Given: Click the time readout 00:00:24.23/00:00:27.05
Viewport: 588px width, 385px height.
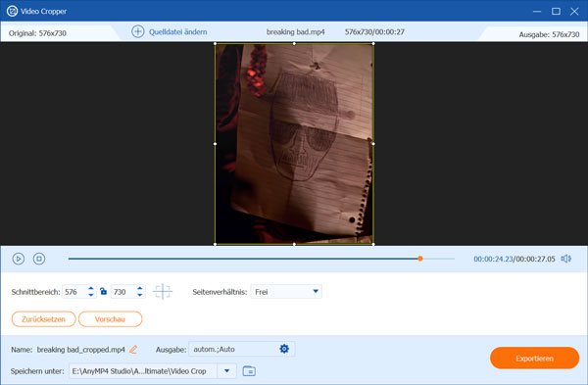Looking at the screenshot, I should click(x=514, y=259).
